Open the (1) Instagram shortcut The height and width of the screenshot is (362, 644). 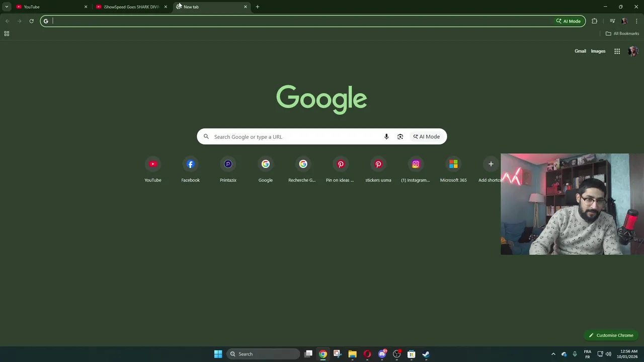[416, 170]
